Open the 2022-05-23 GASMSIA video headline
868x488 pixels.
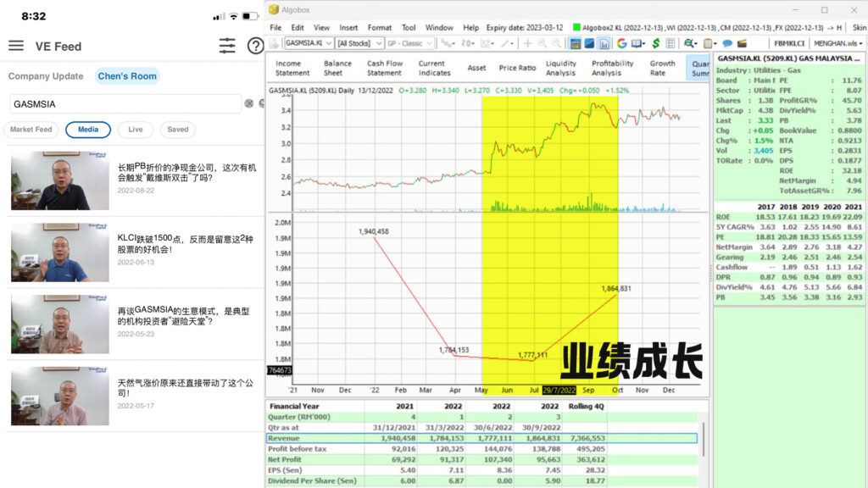tap(183, 316)
